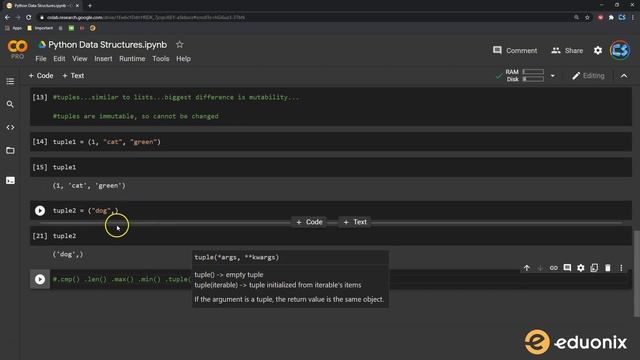640x360 pixels.
Task: Open the Edit menu
Action: [x=59, y=59]
